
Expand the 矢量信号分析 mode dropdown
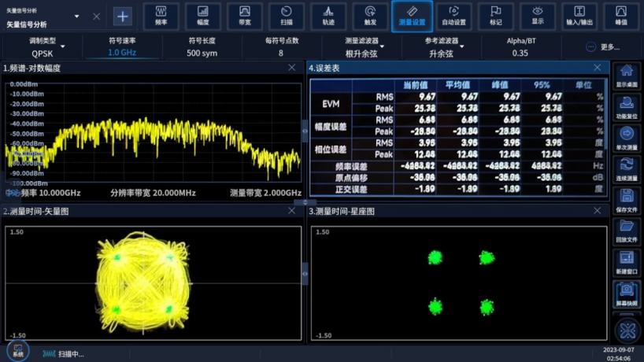77,17
